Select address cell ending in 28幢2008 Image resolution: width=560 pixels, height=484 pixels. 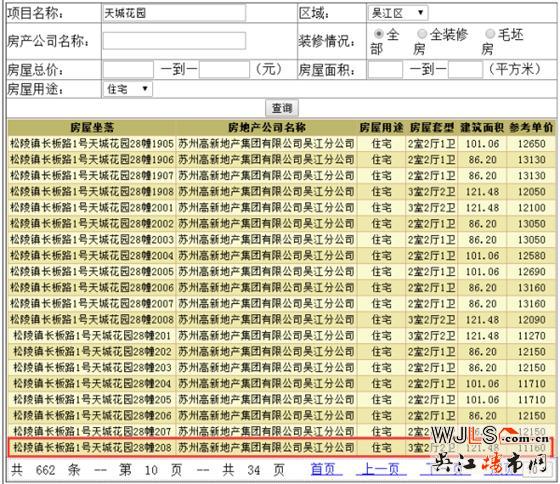coord(92,320)
